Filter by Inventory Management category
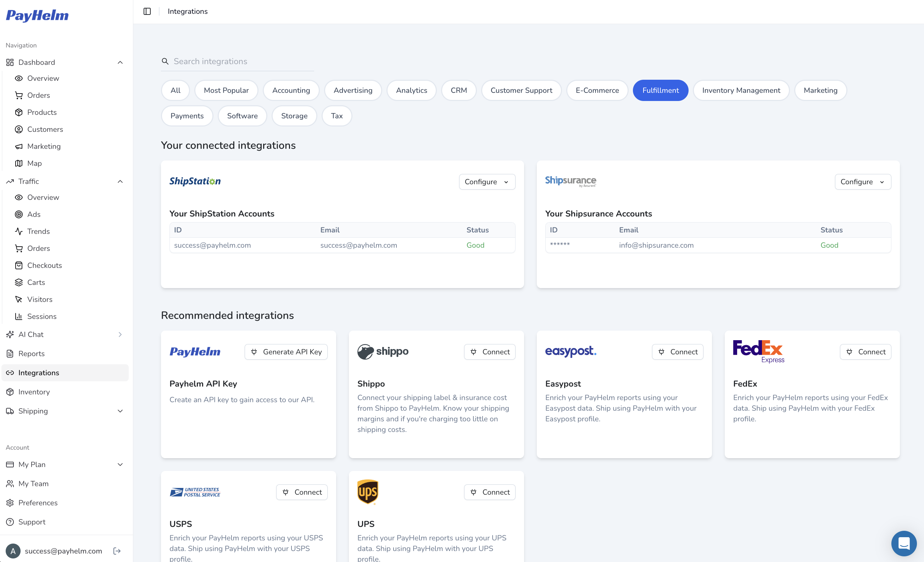924x562 pixels. coord(741,90)
